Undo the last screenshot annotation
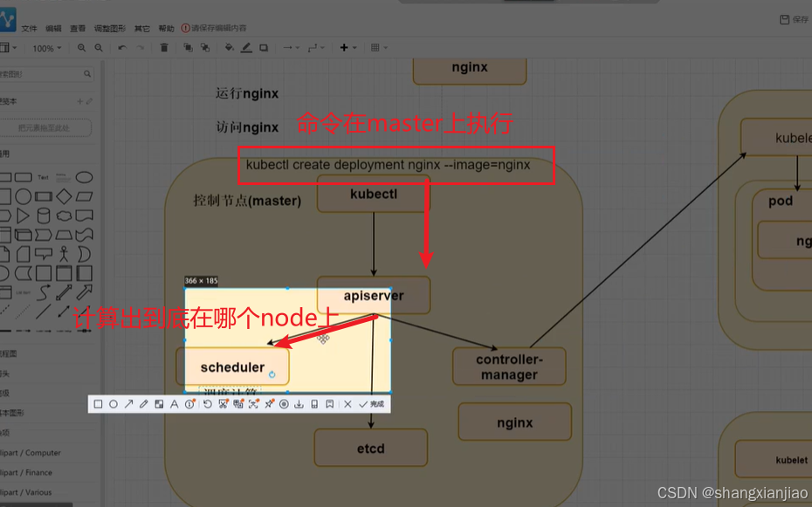 point(208,404)
